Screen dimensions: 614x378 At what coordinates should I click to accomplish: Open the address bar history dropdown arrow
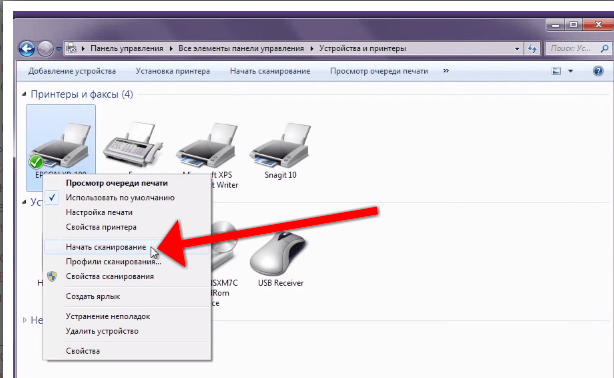pos(517,49)
